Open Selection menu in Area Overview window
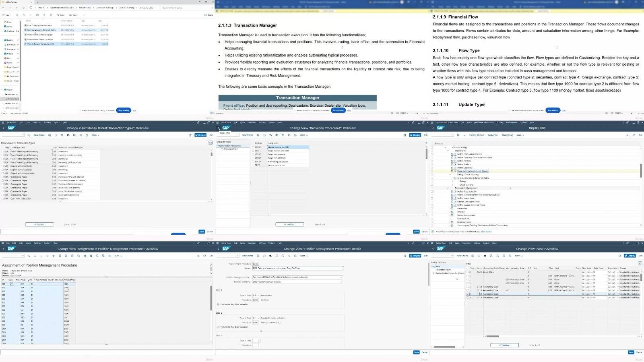Image resolution: width=644 pixels, height=362 pixels. pos(466,243)
